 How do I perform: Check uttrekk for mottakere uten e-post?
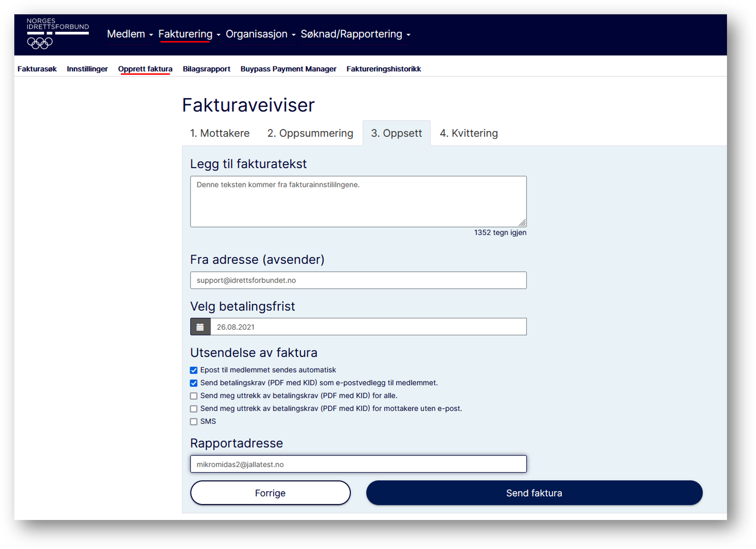coord(194,409)
